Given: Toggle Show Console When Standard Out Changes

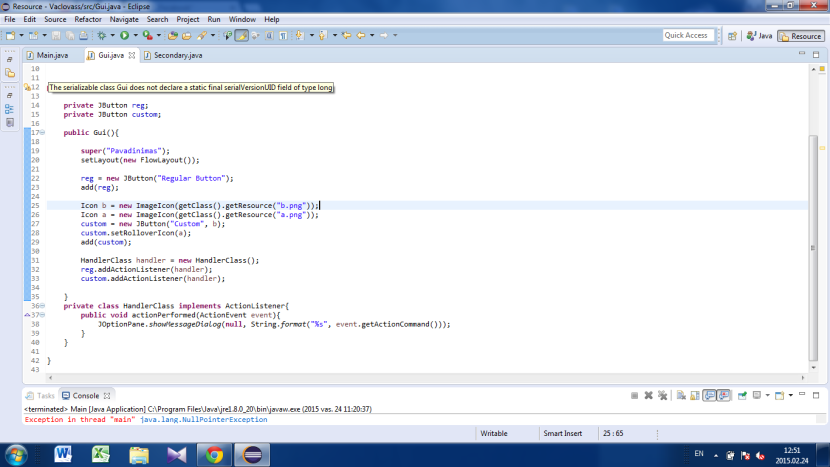Looking at the screenshot, I should 709,396.
